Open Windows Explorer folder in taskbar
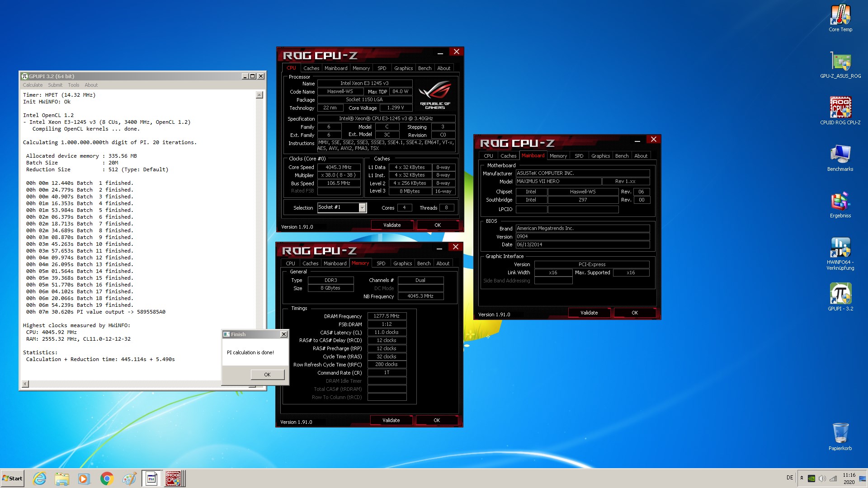Screen dimensions: 868x488 click(62, 479)
